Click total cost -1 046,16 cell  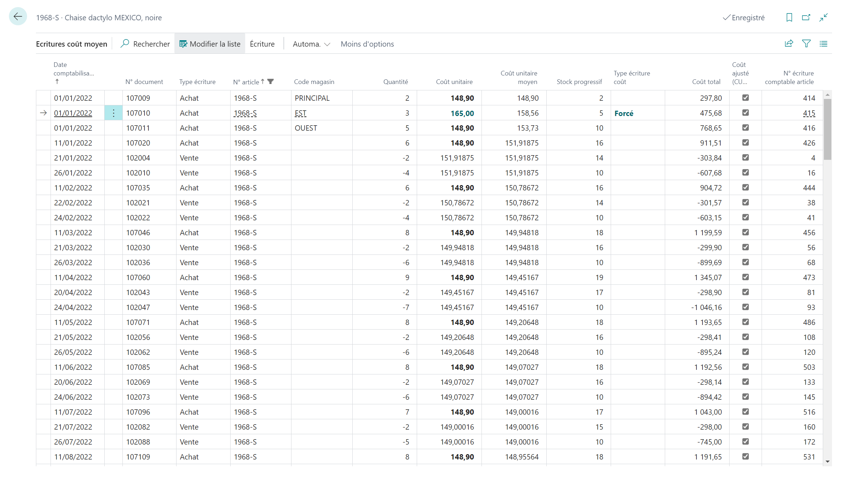[697, 307]
